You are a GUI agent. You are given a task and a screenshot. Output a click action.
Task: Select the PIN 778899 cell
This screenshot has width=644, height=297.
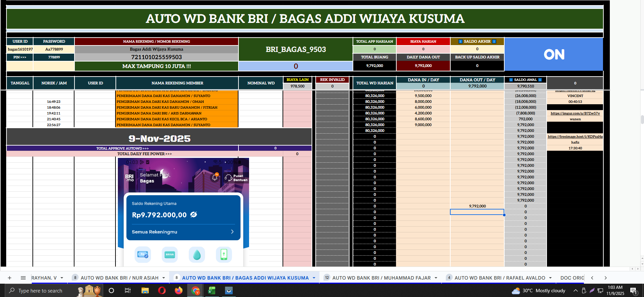54,57
